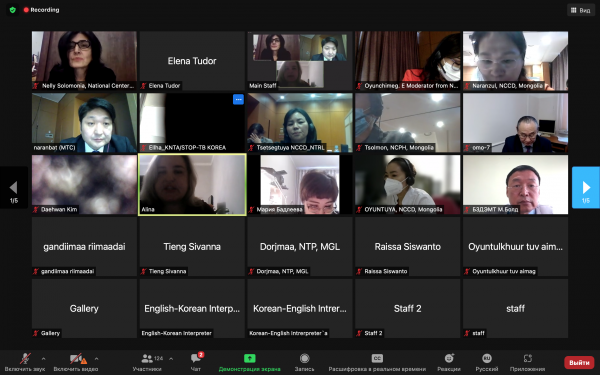Select the omo-7 video tile
This screenshot has height=375, width=600.
[515, 122]
